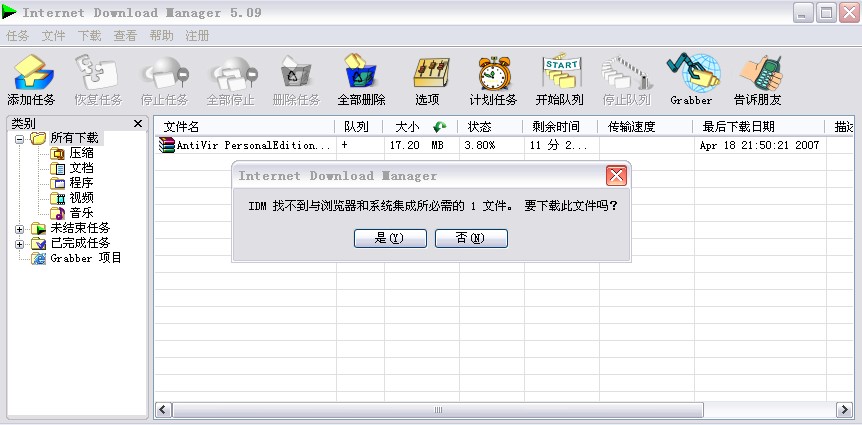Viewport: 862px width, 425px height.
Task: Click horizontal scrollbar left arrow
Action: coord(163,410)
